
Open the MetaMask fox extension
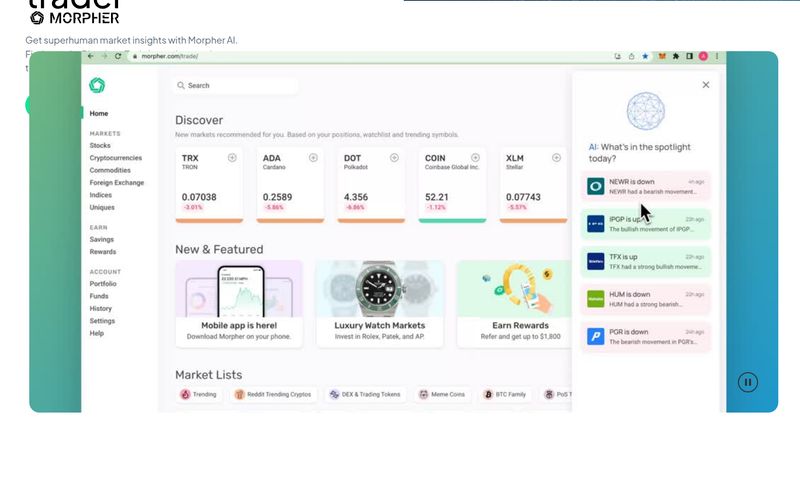662,56
